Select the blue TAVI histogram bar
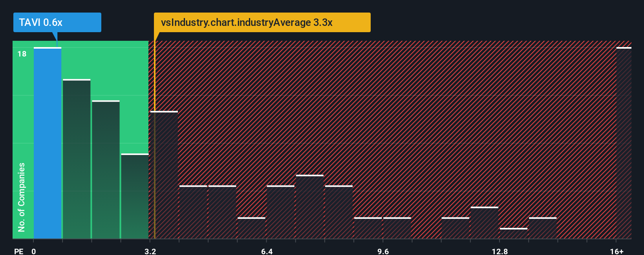This screenshot has width=644, height=255. [48, 143]
